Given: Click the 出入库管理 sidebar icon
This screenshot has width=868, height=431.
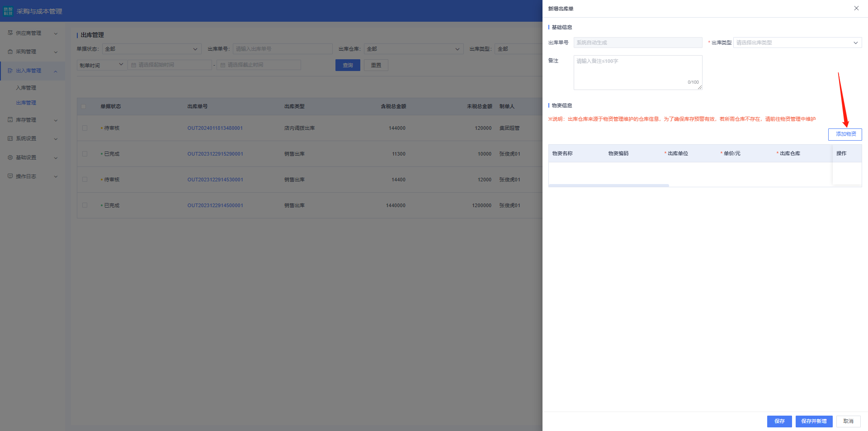Looking at the screenshot, I should click(x=10, y=71).
